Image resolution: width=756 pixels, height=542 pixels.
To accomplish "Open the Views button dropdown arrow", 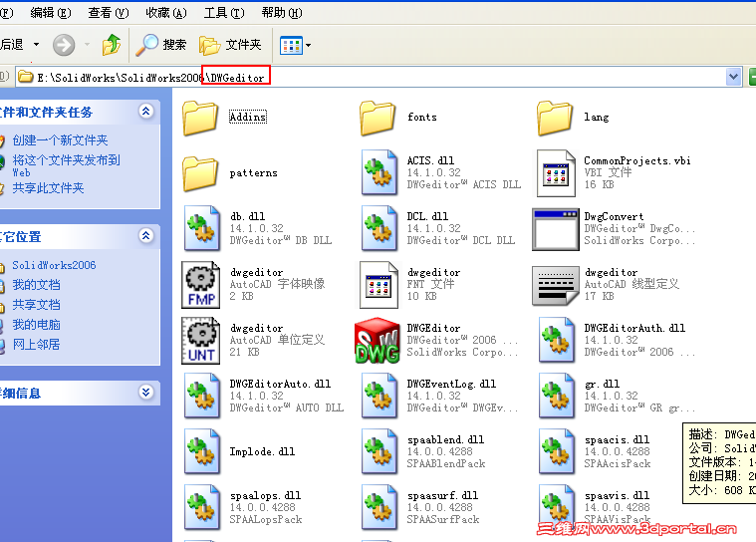I will point(309,46).
